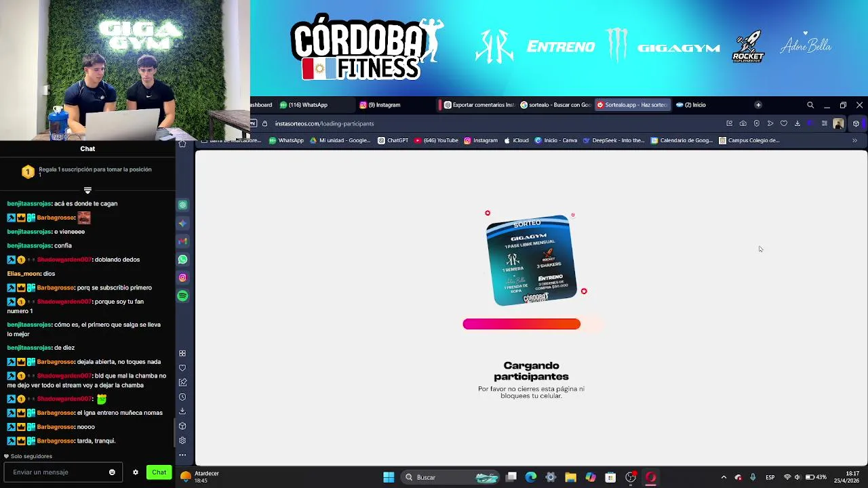Open the Atardecer weather widget
Screen dimensions: 868x488
point(200,477)
